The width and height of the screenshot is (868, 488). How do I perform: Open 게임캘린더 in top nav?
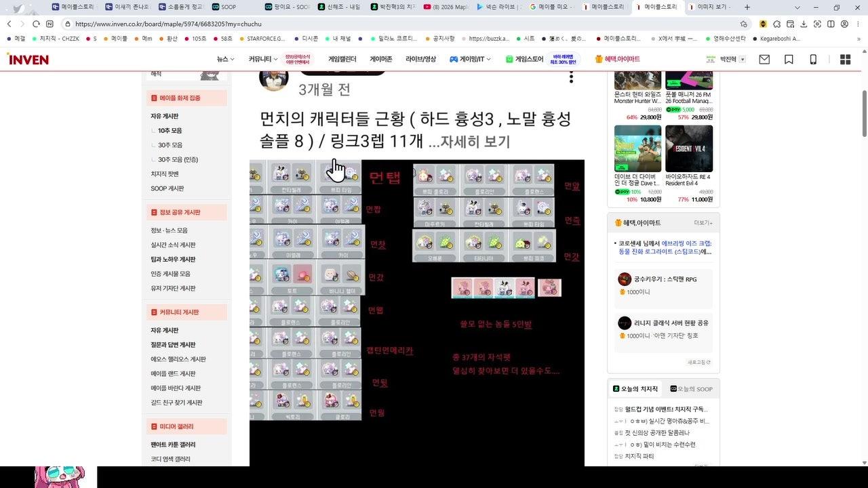coord(342,60)
